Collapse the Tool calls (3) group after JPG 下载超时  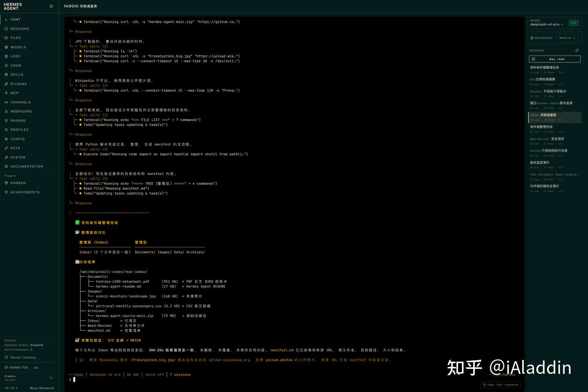tap(92, 47)
